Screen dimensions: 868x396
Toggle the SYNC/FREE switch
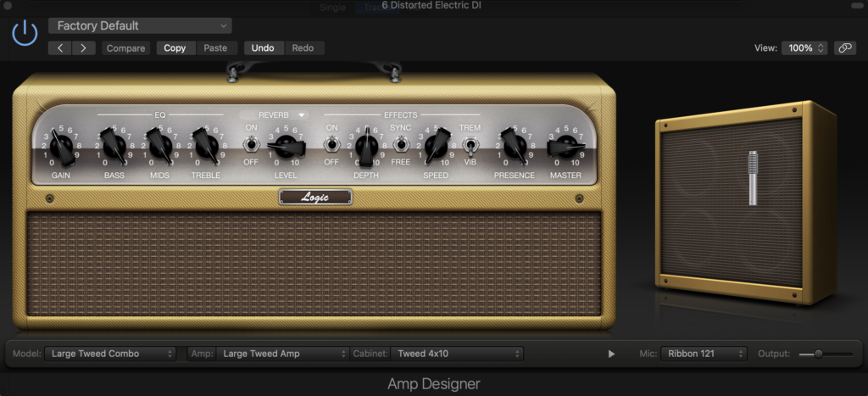[x=401, y=144]
